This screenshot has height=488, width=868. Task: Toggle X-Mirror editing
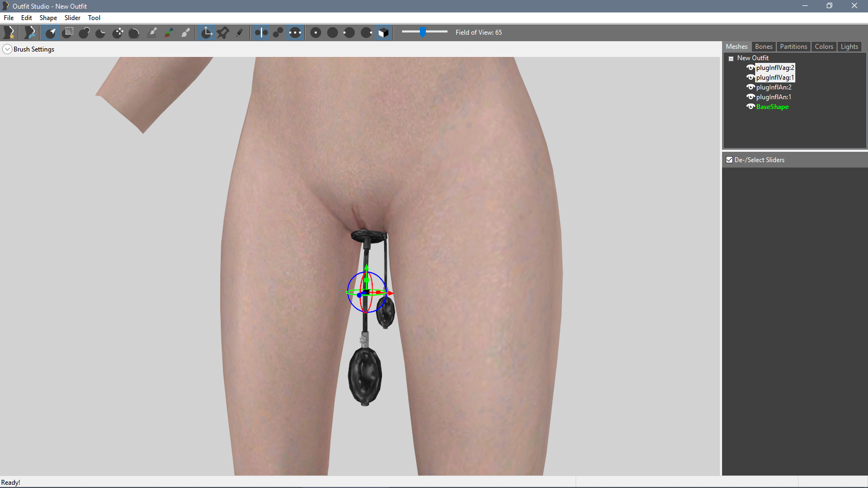click(261, 33)
